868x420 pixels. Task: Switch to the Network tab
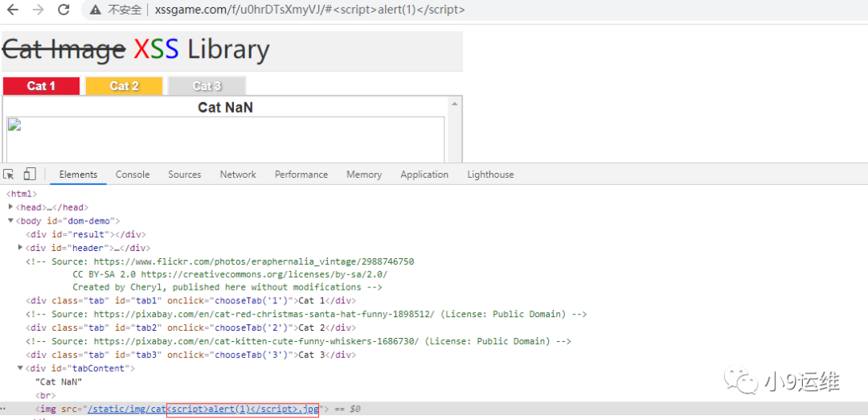pyautogui.click(x=238, y=175)
